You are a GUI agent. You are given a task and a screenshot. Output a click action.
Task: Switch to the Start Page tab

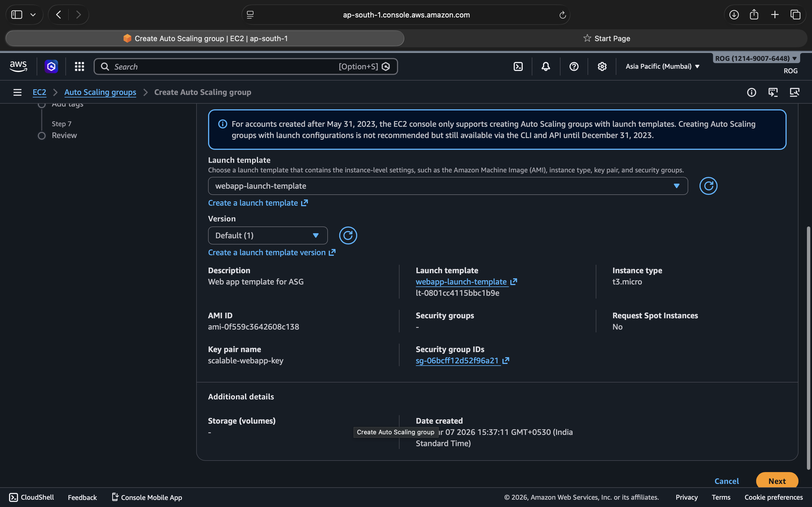[607, 39]
